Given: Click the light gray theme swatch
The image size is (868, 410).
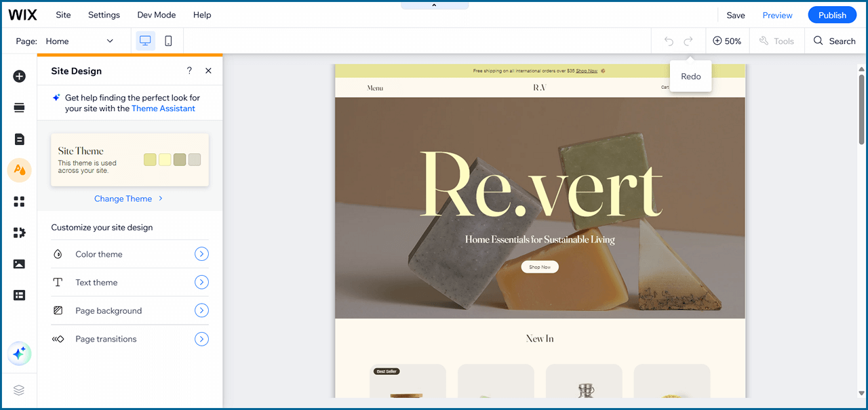Looking at the screenshot, I should [x=195, y=159].
